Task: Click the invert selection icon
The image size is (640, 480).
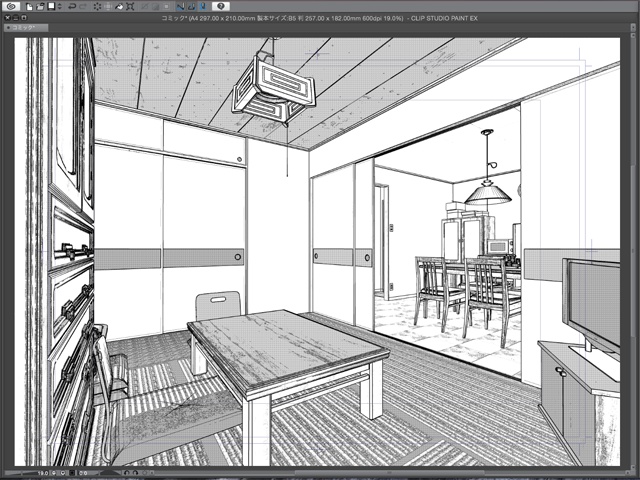Action: [156, 6]
